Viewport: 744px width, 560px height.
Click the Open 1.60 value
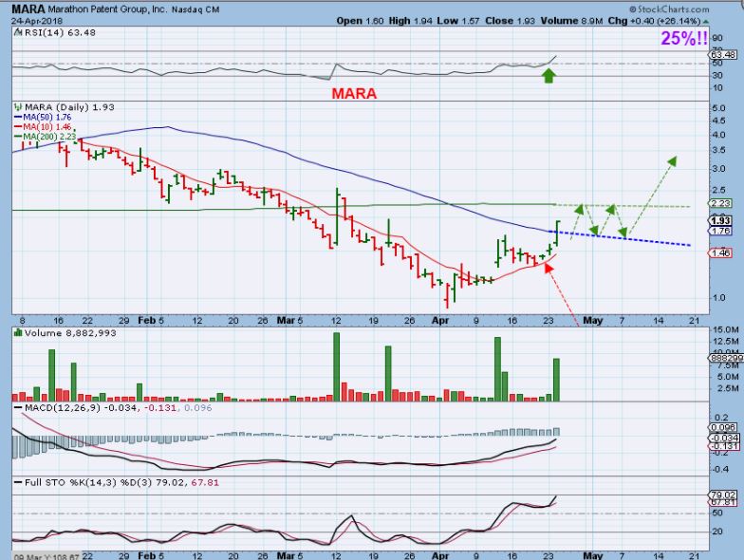pyautogui.click(x=360, y=21)
